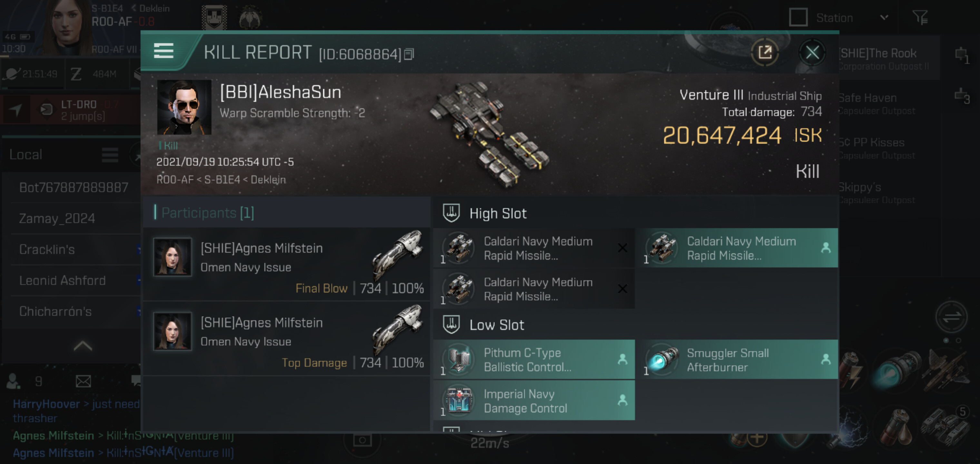Image resolution: width=980 pixels, height=464 pixels.
Task: Toggle the checkbox beside Station
Action: 798,17
